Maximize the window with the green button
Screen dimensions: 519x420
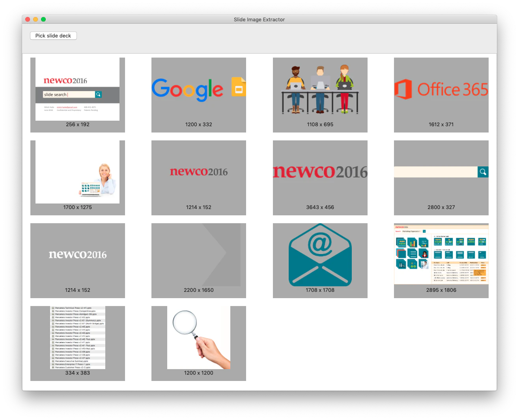pos(43,19)
